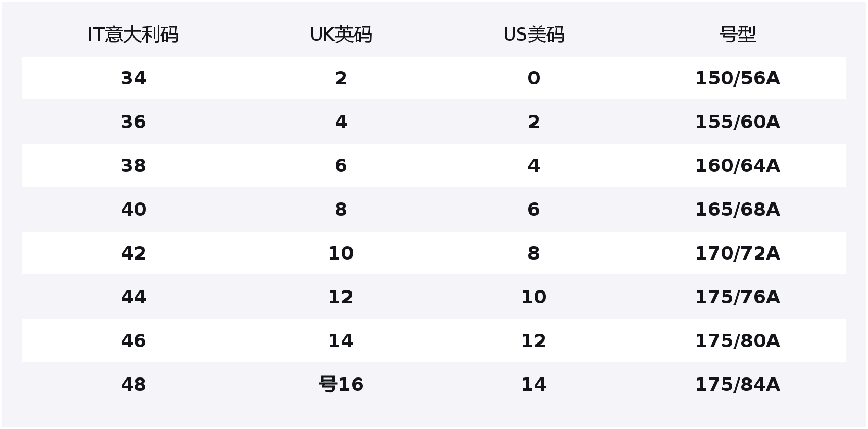The height and width of the screenshot is (429, 868).
Task: Select the 165/68A size cell
Action: click(x=737, y=210)
